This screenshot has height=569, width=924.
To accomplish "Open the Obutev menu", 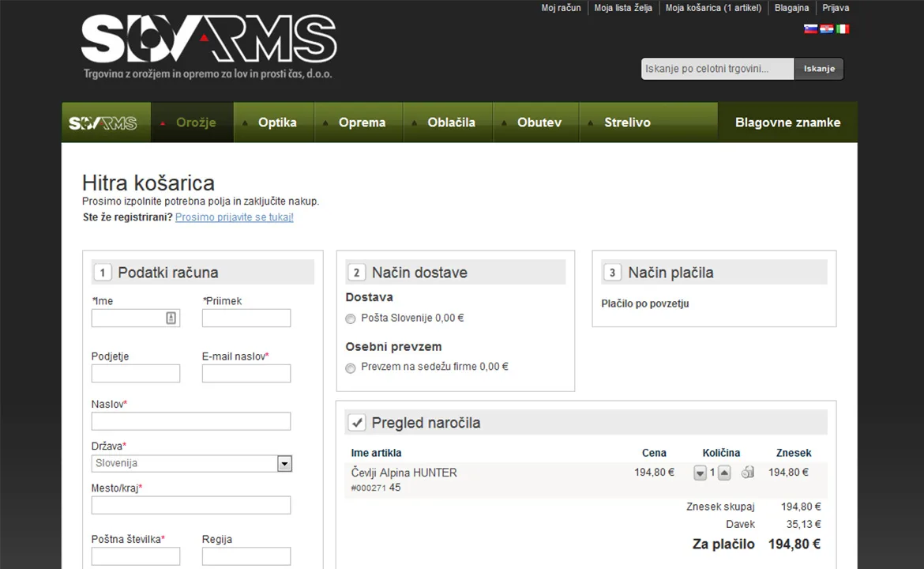I will (x=536, y=122).
